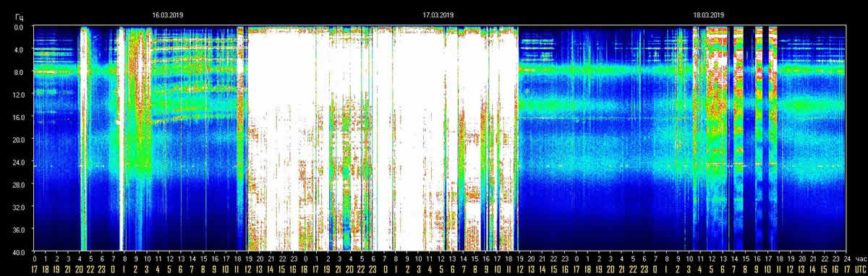
Task: Select the 28.0 frequency axis label
Action: (x=18, y=184)
